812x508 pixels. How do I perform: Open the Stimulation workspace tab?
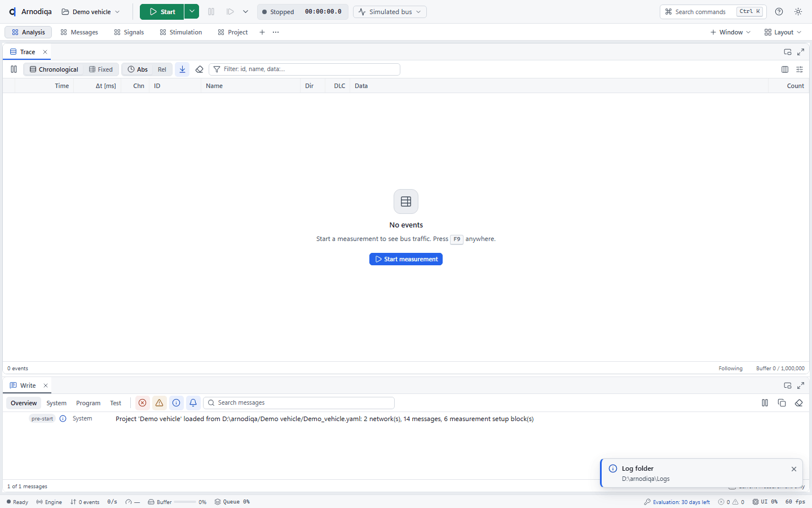tap(181, 32)
